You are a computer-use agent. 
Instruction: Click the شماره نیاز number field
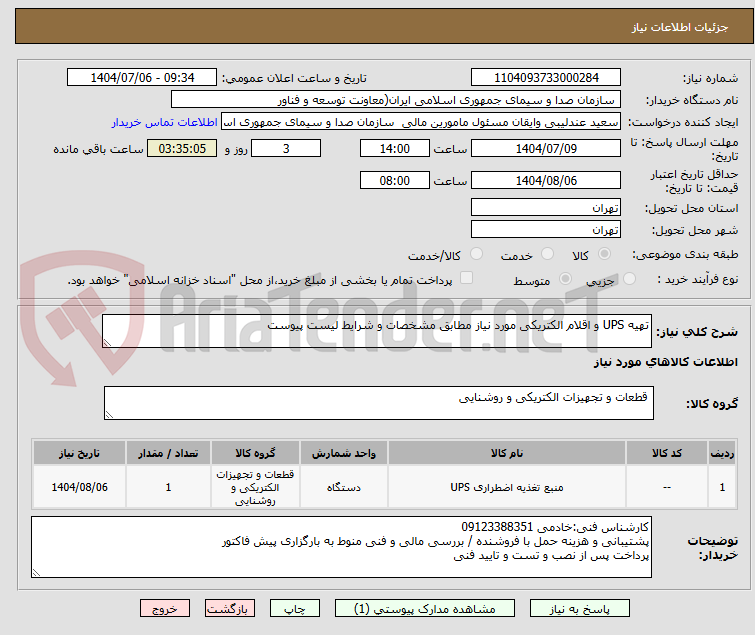pos(546,78)
